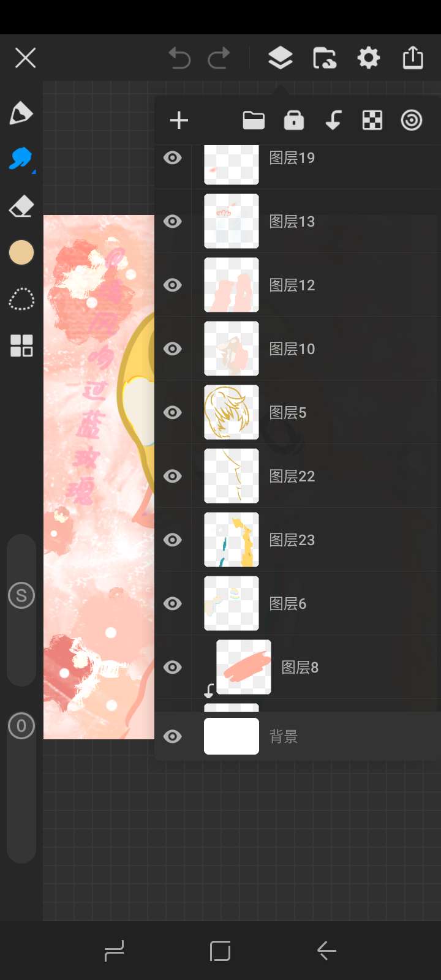Select the pen tool in left sidebar

coord(21,113)
